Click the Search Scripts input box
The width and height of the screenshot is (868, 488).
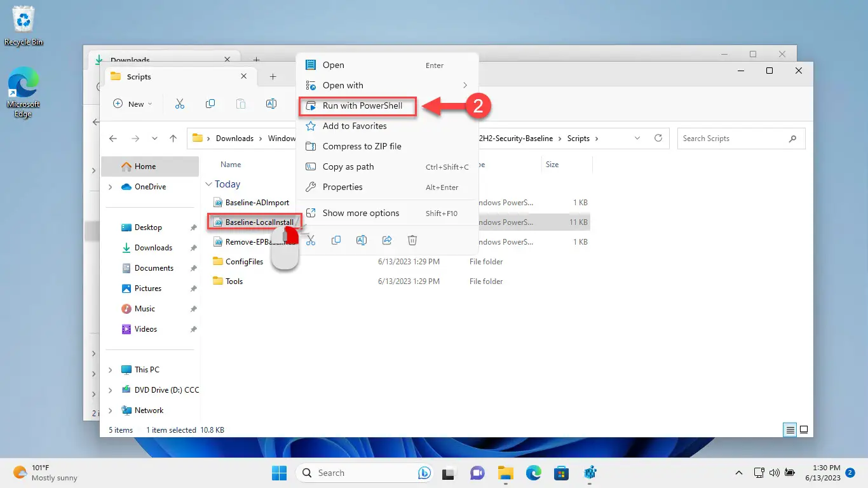(x=741, y=139)
